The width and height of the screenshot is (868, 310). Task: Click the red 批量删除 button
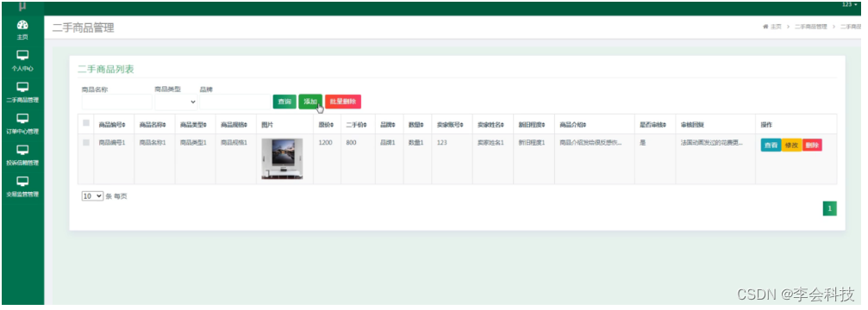pos(343,102)
